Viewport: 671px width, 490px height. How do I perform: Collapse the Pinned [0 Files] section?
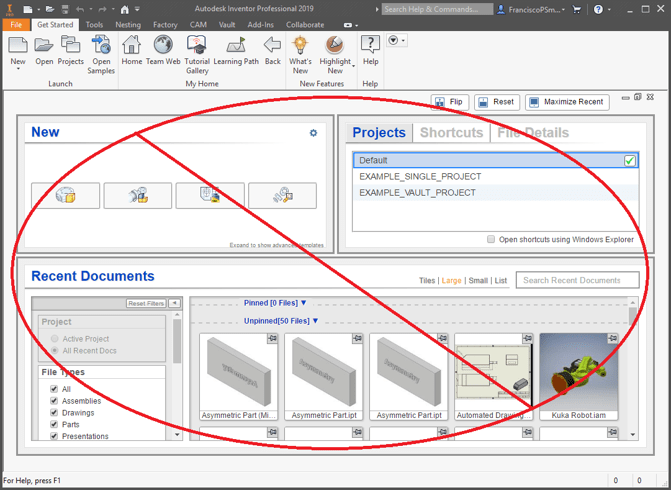pyautogui.click(x=303, y=303)
